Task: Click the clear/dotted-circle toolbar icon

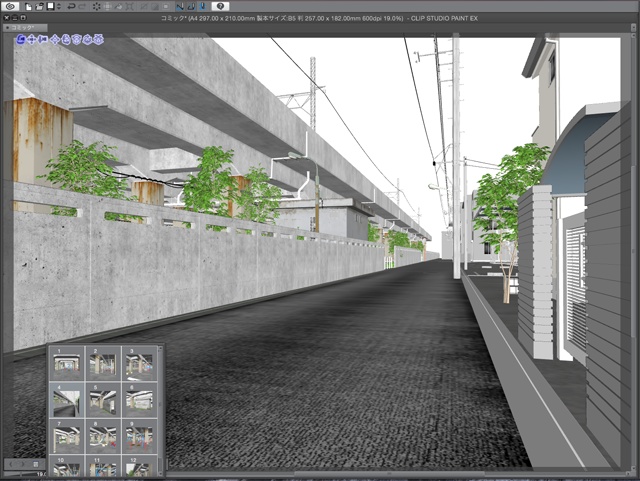Action: click(97, 7)
